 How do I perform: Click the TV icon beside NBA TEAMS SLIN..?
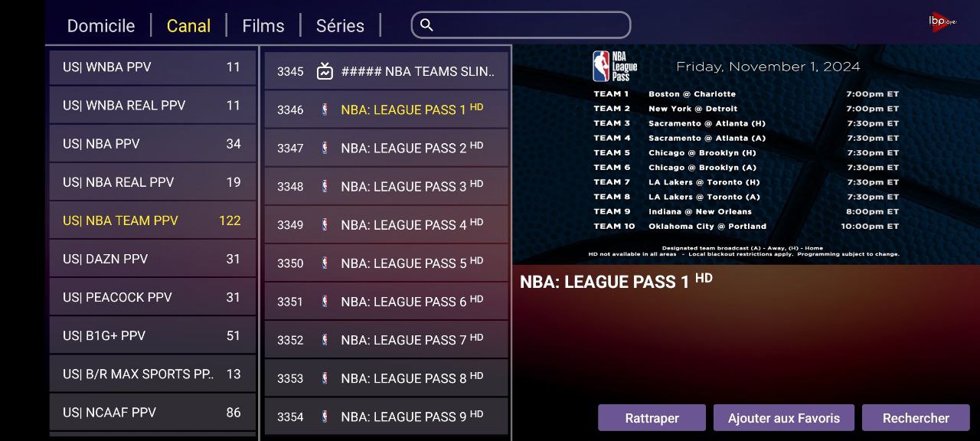click(x=325, y=71)
